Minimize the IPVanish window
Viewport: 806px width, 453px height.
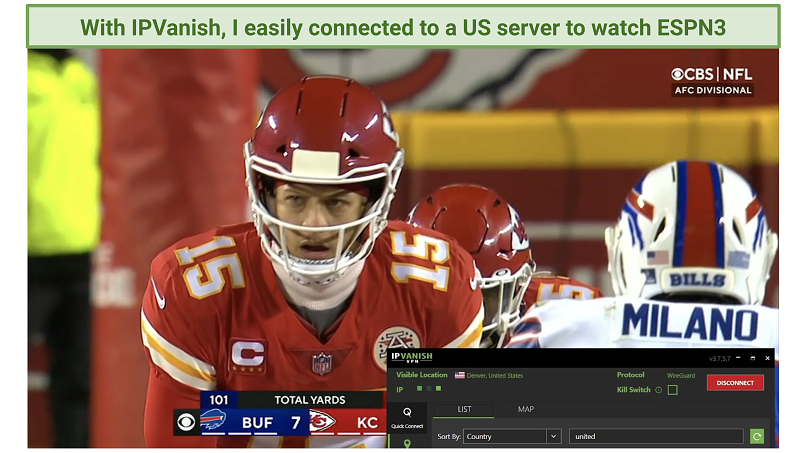tap(738, 358)
